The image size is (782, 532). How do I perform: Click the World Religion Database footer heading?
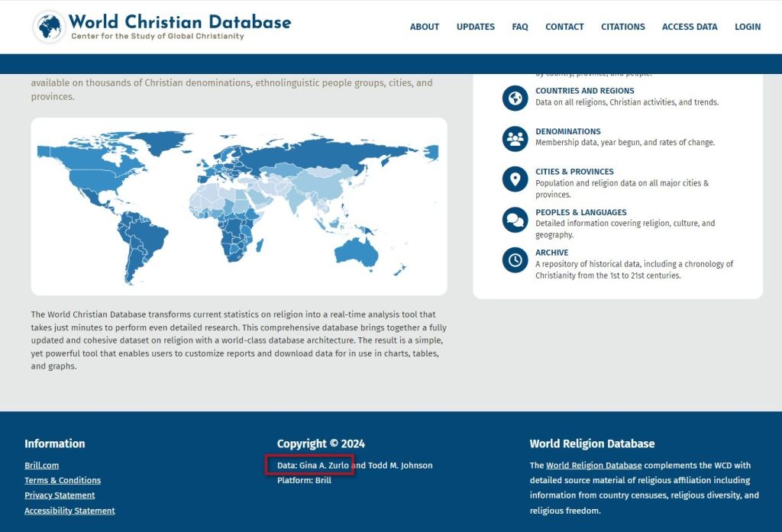coord(592,443)
